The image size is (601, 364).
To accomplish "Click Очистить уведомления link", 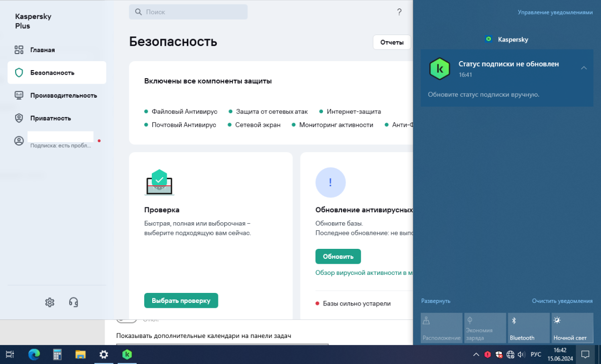I will coord(562,301).
